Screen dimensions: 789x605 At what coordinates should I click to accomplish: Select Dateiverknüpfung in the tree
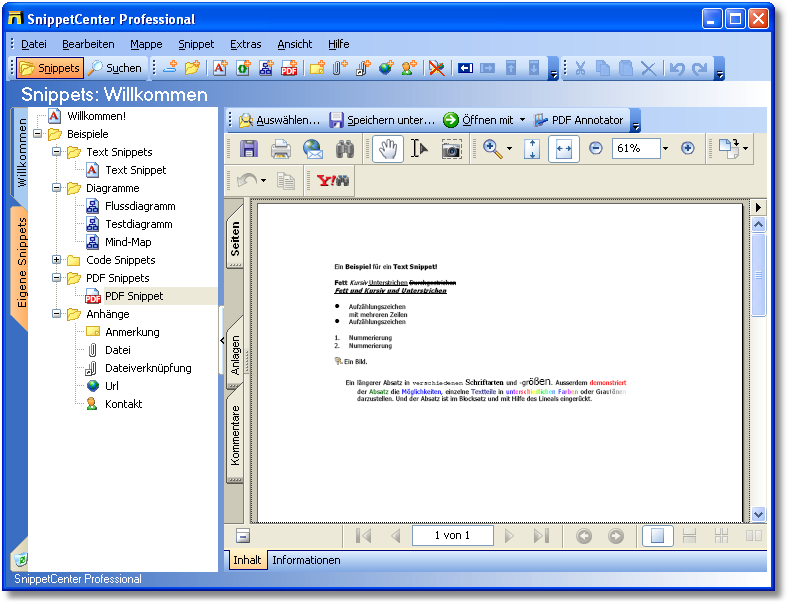point(148,368)
